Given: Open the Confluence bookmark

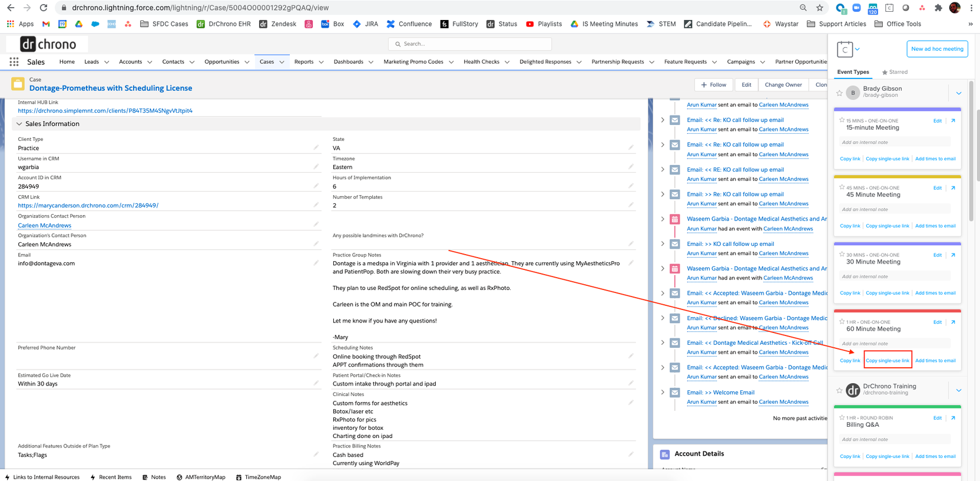Looking at the screenshot, I should [409, 24].
